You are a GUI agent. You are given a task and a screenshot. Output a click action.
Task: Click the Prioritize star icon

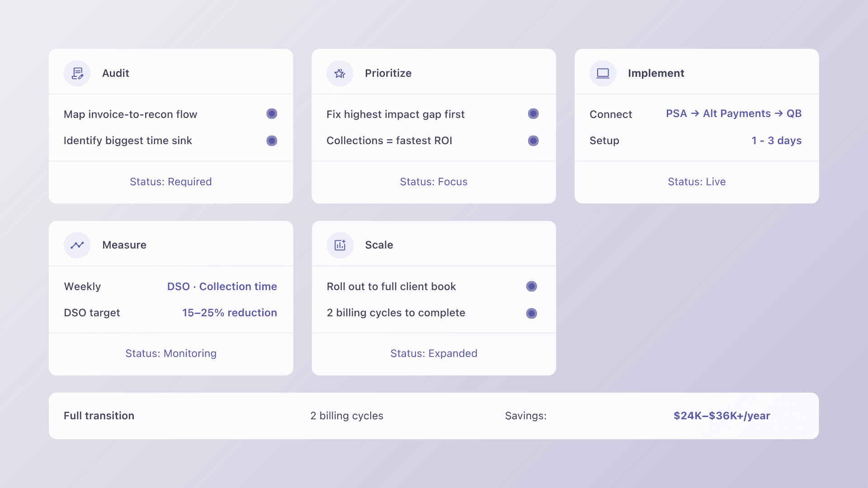(340, 73)
